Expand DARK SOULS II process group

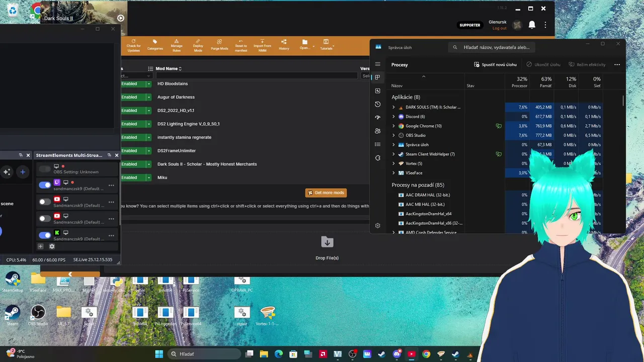click(x=393, y=107)
